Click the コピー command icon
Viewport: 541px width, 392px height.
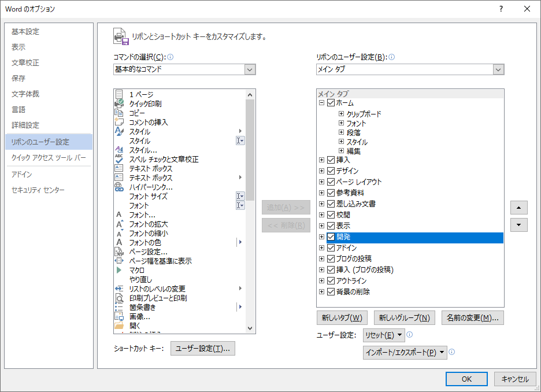click(119, 113)
